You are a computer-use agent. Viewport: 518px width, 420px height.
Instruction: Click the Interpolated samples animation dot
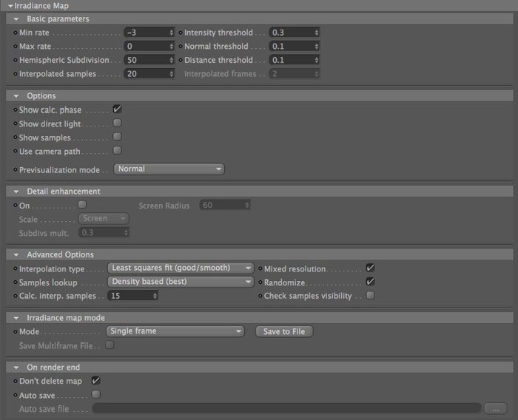(x=16, y=74)
